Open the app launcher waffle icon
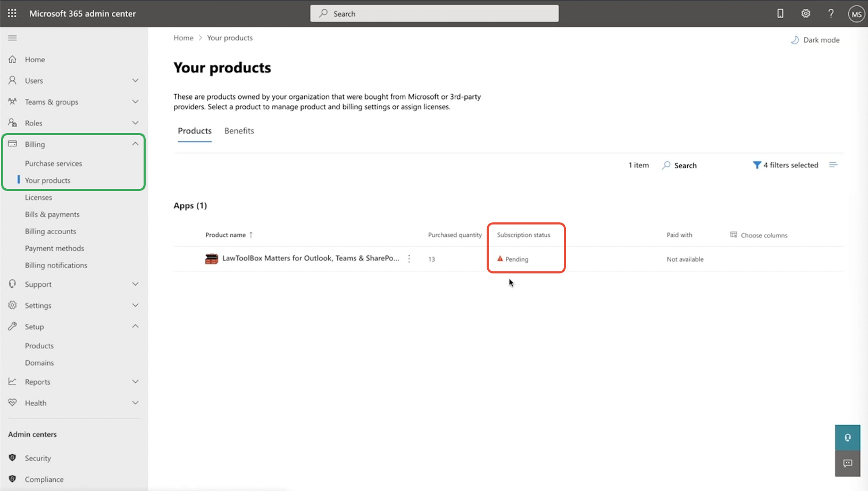This screenshot has width=868, height=491. (x=12, y=13)
